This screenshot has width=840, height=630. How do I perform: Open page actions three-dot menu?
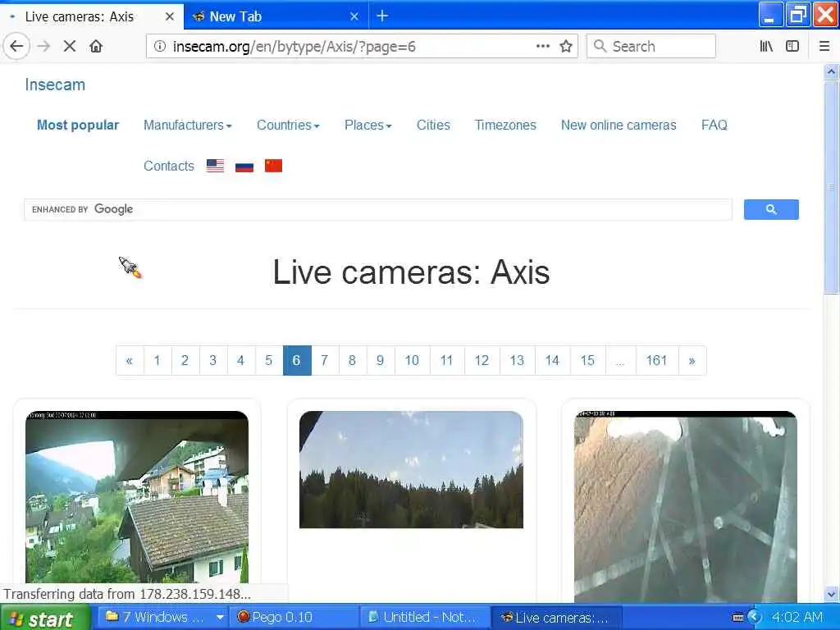pyautogui.click(x=543, y=46)
